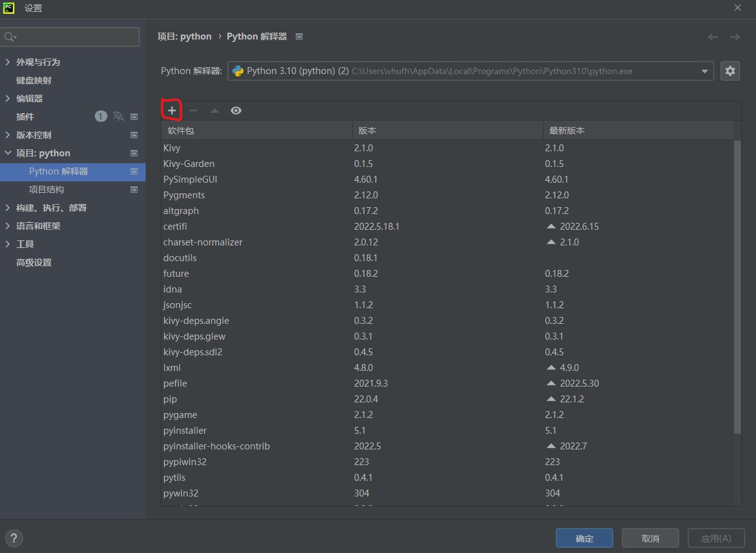Click project-level icon beside 版本控制
The height and width of the screenshot is (553, 756).
pyautogui.click(x=134, y=135)
